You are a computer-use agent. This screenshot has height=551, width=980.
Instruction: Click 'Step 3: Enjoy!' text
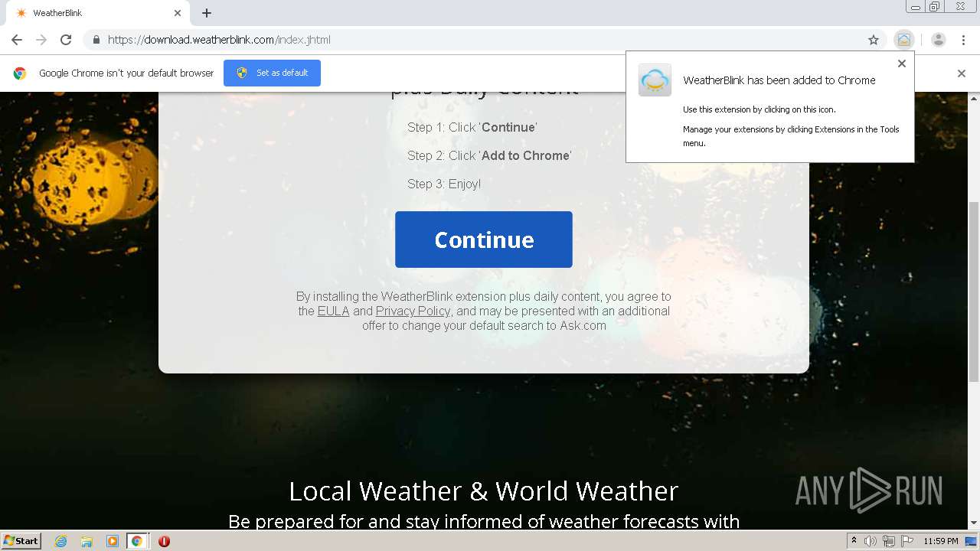point(444,184)
